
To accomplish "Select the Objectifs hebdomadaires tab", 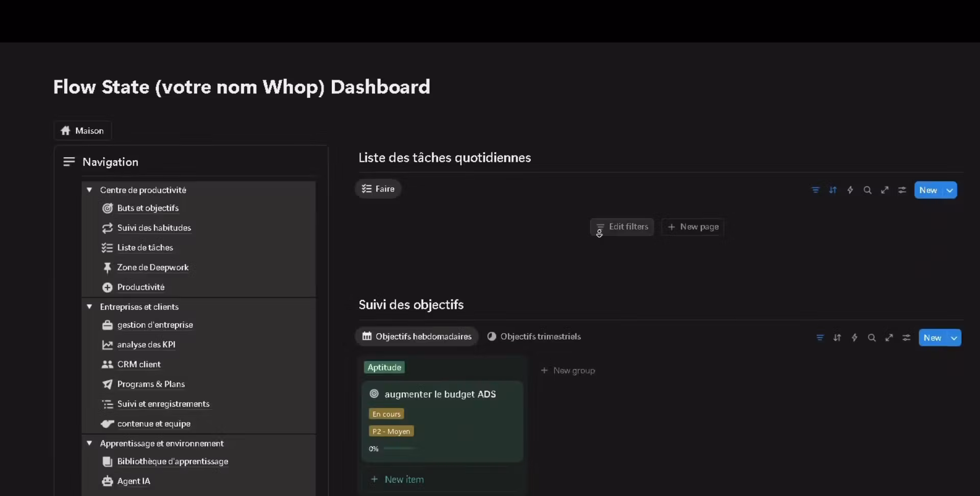I will tap(417, 337).
